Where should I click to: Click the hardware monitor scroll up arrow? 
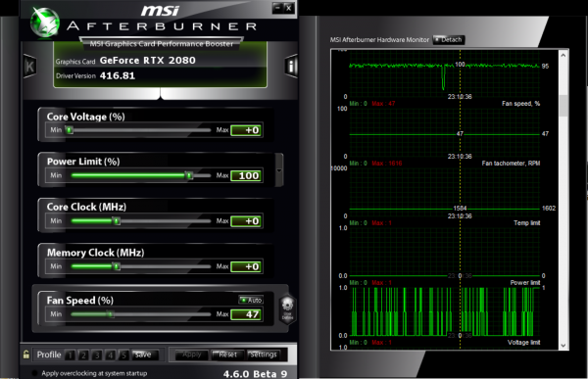563,55
